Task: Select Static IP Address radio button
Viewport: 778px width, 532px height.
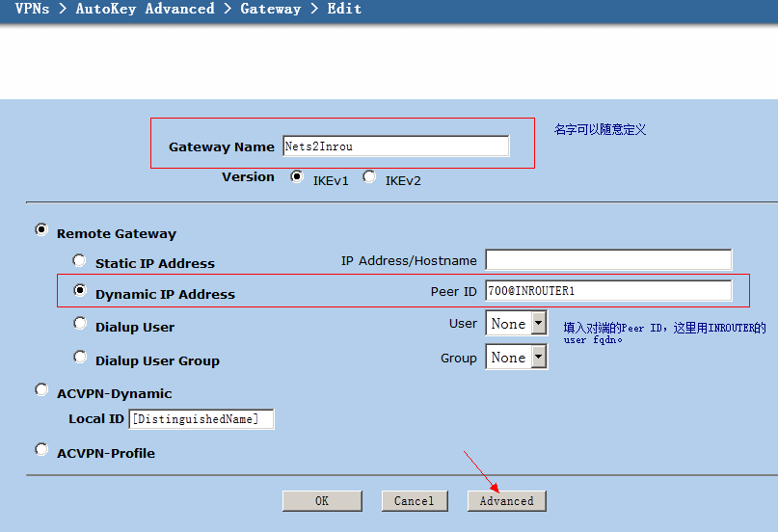Action: point(79,260)
